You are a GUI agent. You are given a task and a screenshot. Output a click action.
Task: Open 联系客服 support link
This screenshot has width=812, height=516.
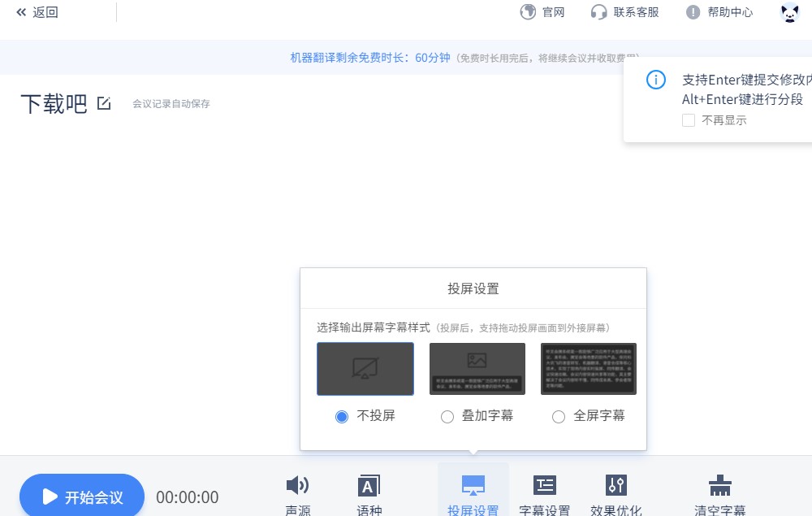[x=636, y=12]
